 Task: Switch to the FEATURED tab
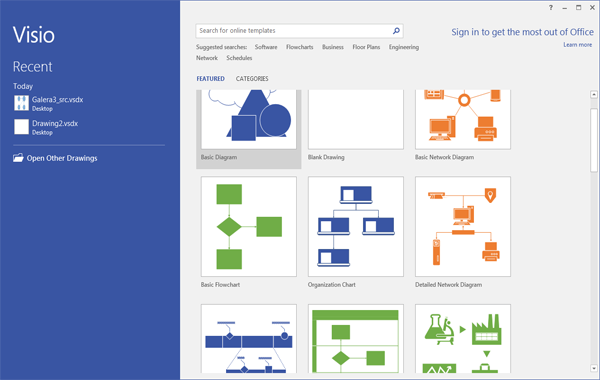(210, 78)
